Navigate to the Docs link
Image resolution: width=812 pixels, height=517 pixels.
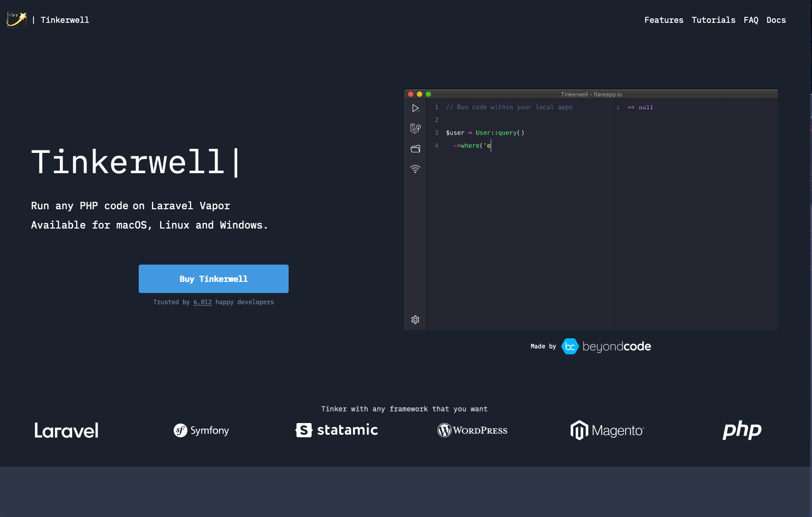[776, 20]
